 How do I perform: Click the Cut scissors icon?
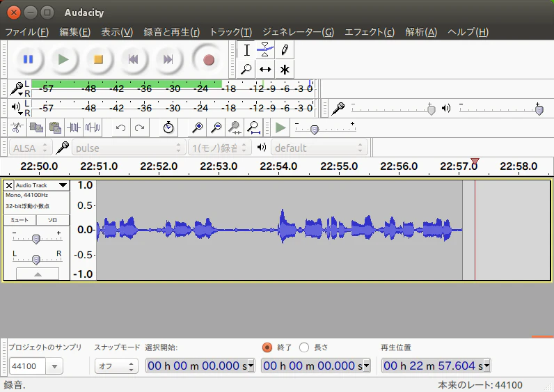17,127
